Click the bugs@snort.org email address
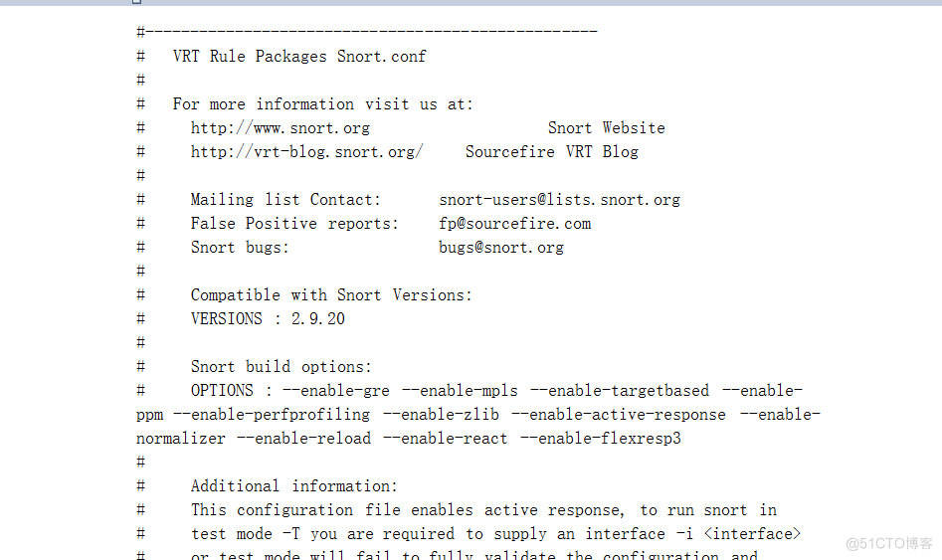The height and width of the screenshot is (560, 942). click(x=500, y=248)
